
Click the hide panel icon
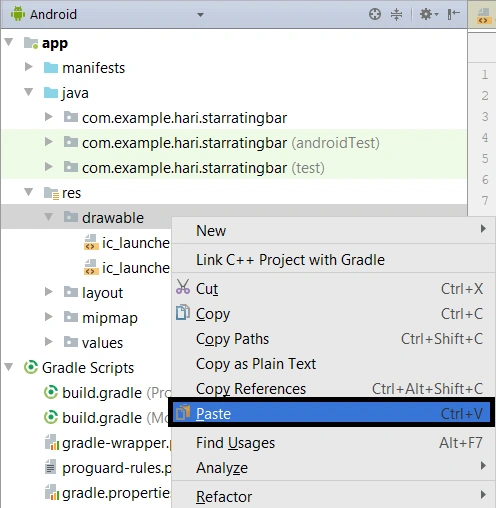pyautogui.click(x=454, y=14)
